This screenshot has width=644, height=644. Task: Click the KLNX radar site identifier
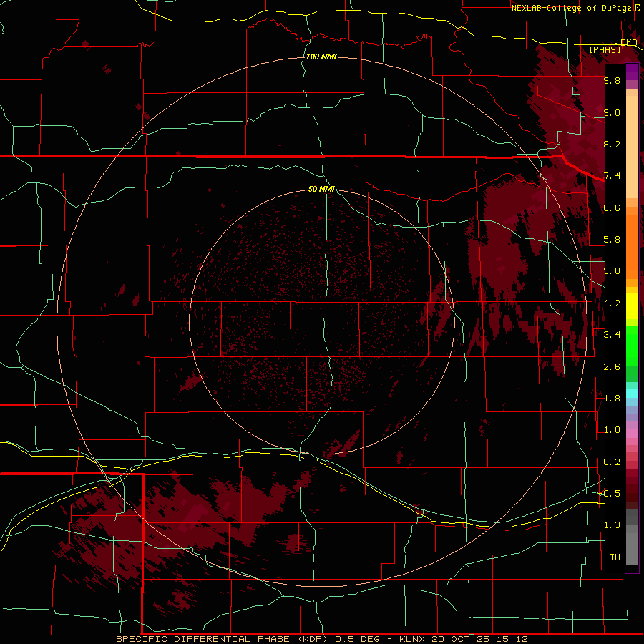(x=412, y=639)
